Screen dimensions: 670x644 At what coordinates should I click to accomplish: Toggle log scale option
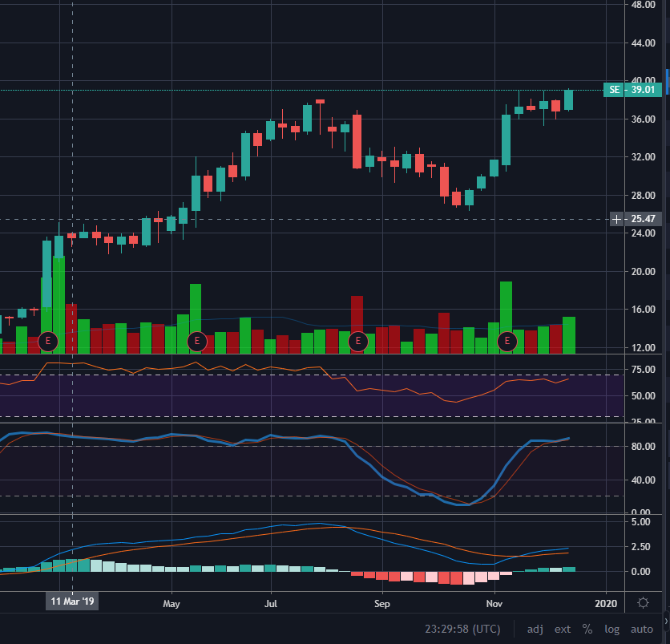(x=611, y=630)
